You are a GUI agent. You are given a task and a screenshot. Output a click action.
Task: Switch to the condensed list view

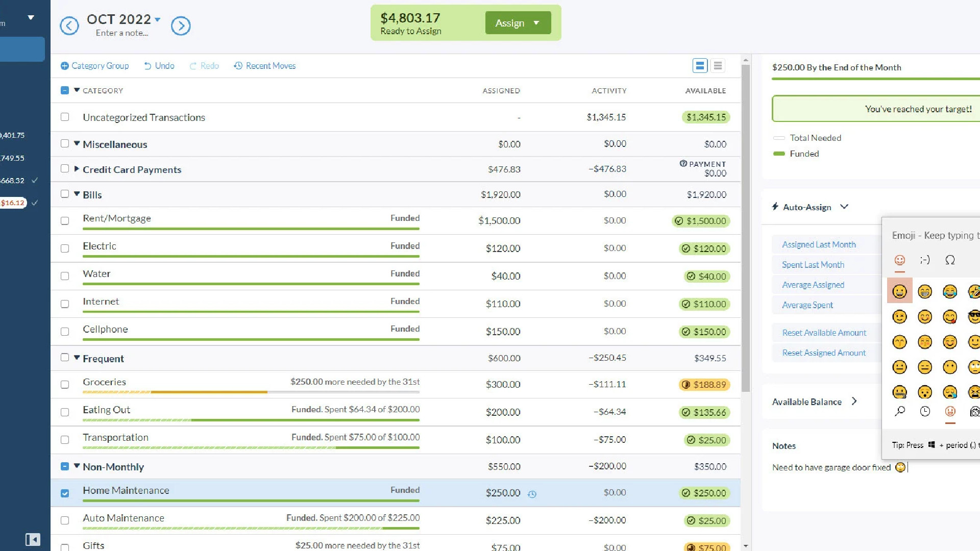click(x=718, y=65)
